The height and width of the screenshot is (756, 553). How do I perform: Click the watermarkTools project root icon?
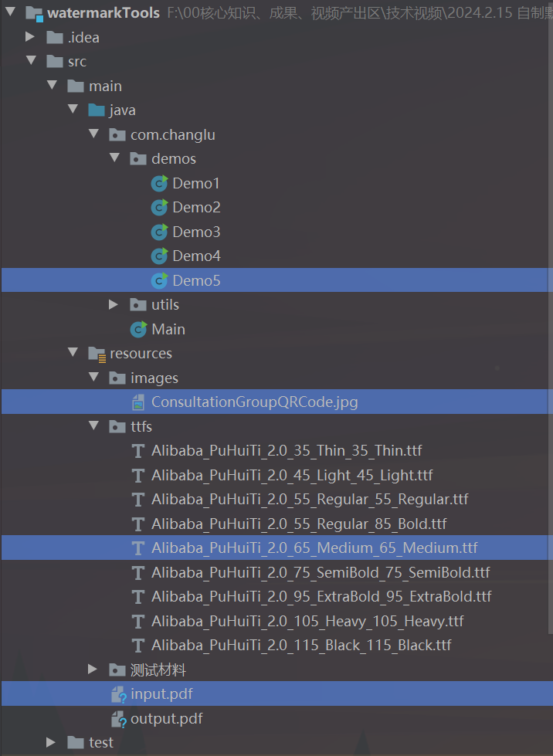point(34,12)
